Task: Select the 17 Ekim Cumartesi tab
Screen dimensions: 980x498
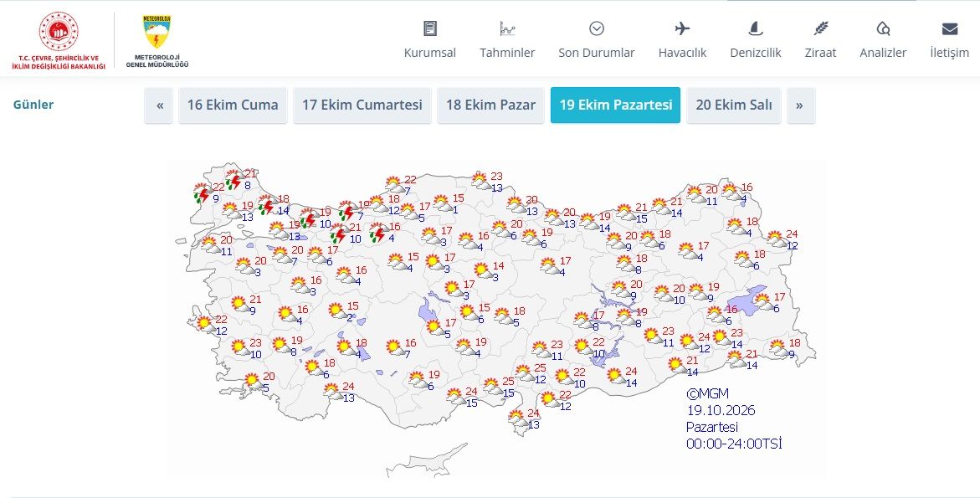Action: [x=362, y=105]
